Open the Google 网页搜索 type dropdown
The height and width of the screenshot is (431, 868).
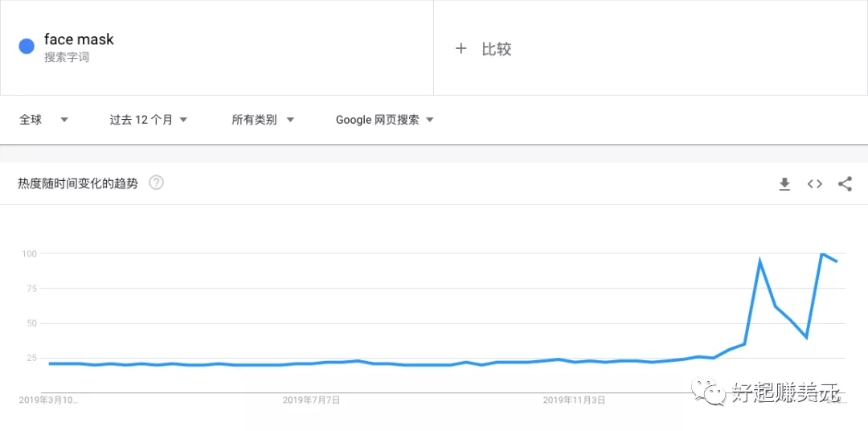(x=384, y=120)
